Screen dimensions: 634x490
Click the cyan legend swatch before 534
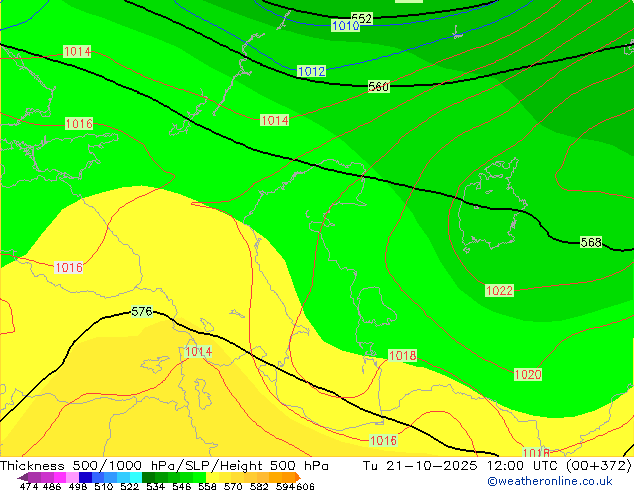[136, 477]
